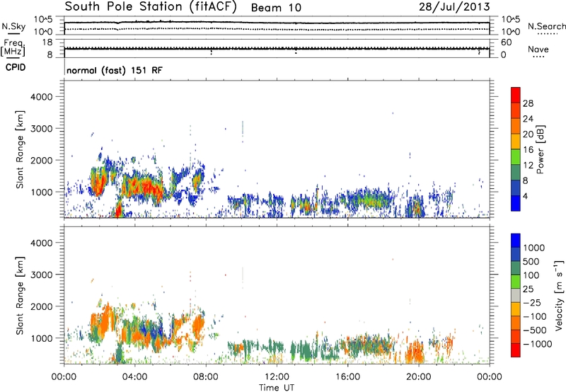The height and width of the screenshot is (392, 566).
Task: Click the '18' frequency axis value
Action: tap(47, 42)
